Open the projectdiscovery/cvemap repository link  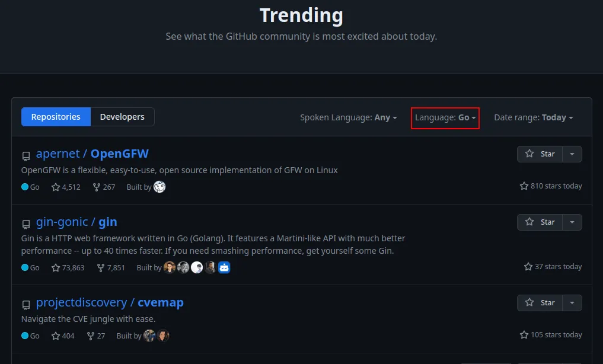tap(110, 302)
